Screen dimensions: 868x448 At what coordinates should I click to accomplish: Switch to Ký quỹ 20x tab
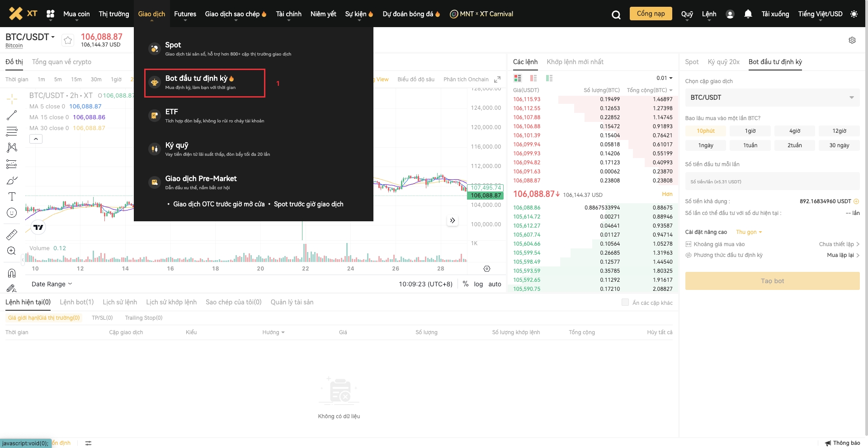pyautogui.click(x=723, y=62)
